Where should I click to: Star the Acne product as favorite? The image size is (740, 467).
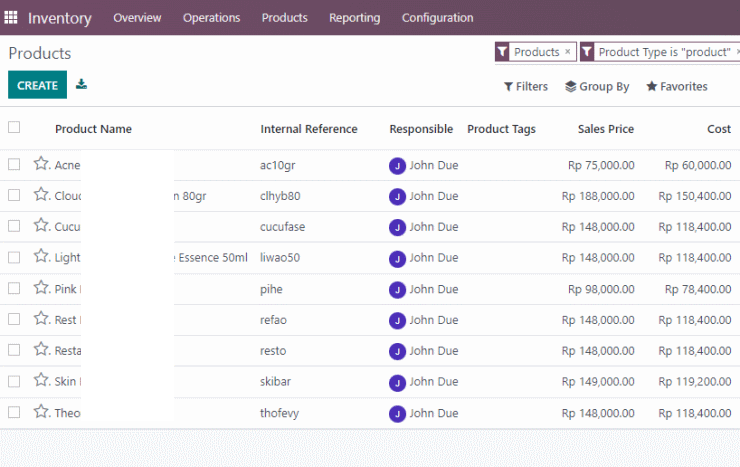coord(41,164)
